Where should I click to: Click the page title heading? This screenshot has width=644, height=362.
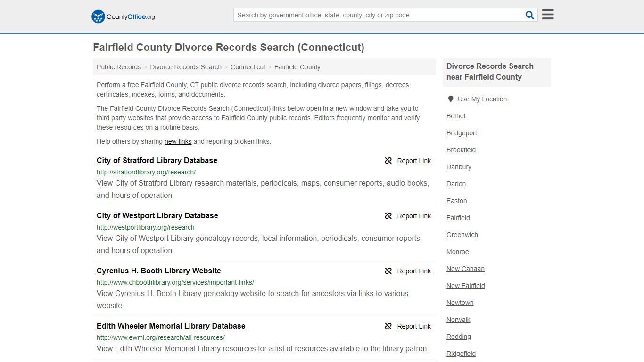click(x=229, y=48)
